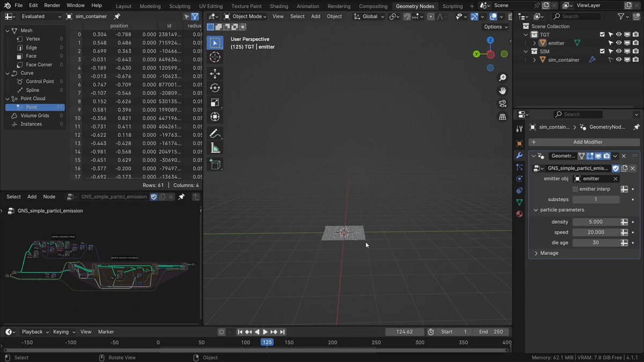Play the animation in timeline
The width and height of the screenshot is (644, 362).
click(x=265, y=332)
